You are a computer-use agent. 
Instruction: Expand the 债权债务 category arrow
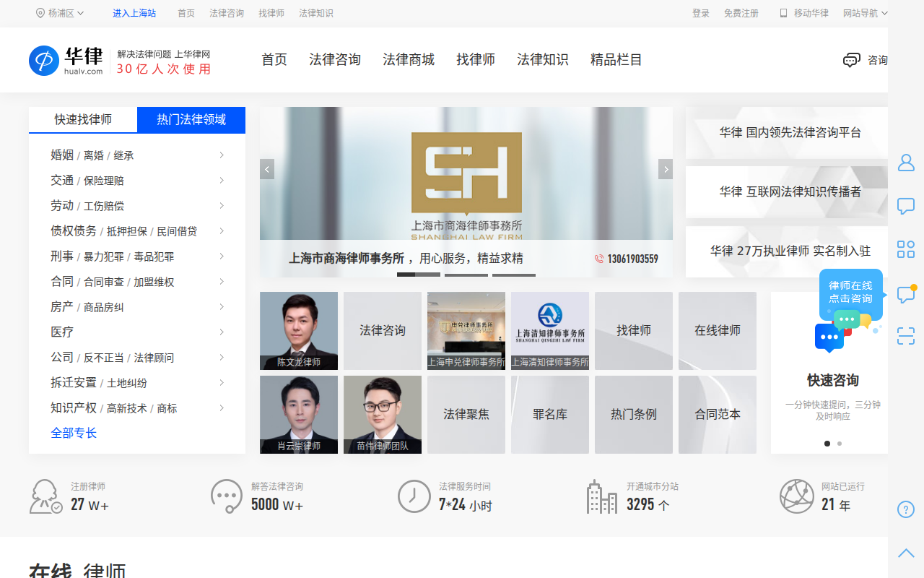pos(222,231)
